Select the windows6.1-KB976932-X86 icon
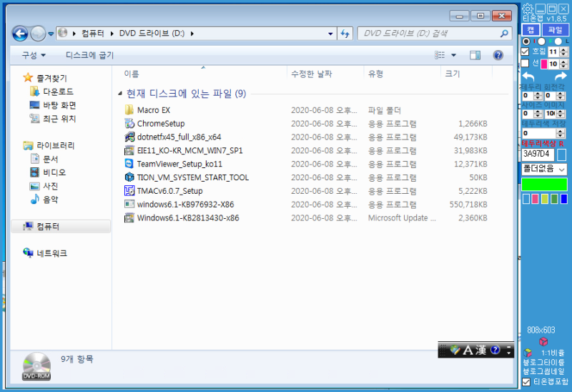 pyautogui.click(x=129, y=205)
